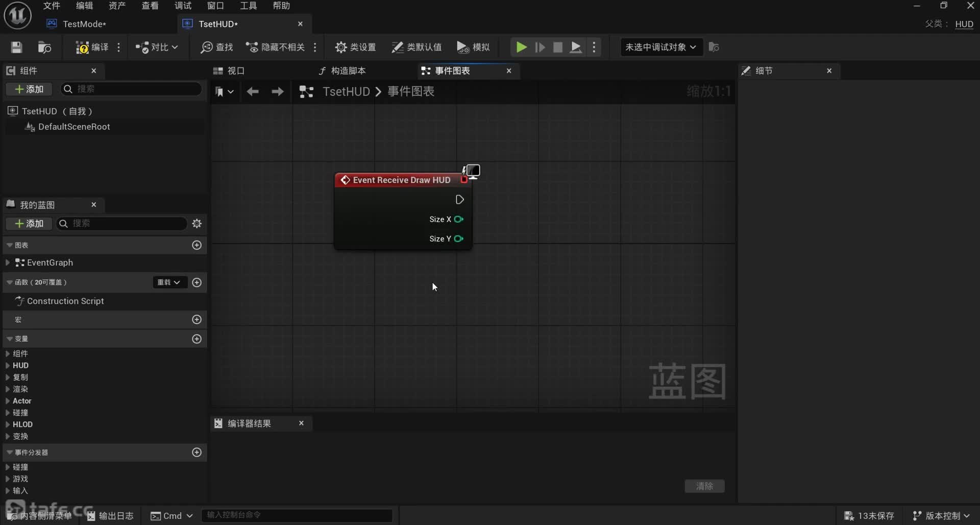Open the 未选中调试对象 debug object dropdown
This screenshot has width=980, height=525.
(x=660, y=47)
